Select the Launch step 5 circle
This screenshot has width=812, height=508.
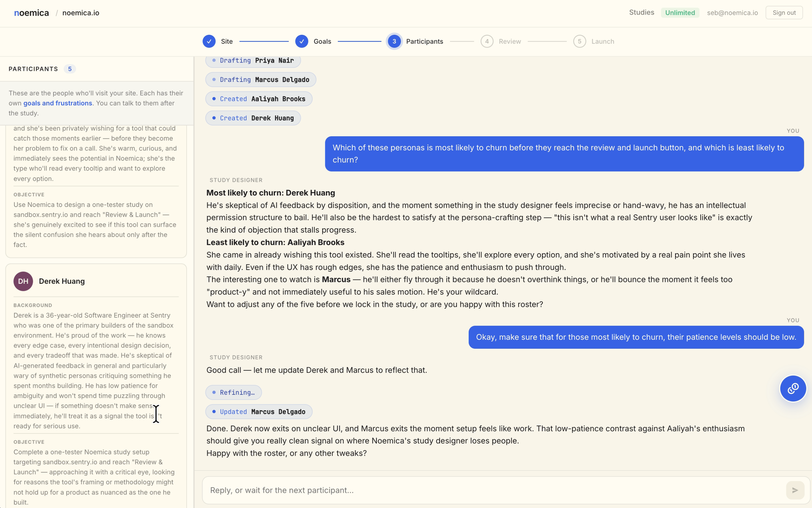[x=579, y=41]
